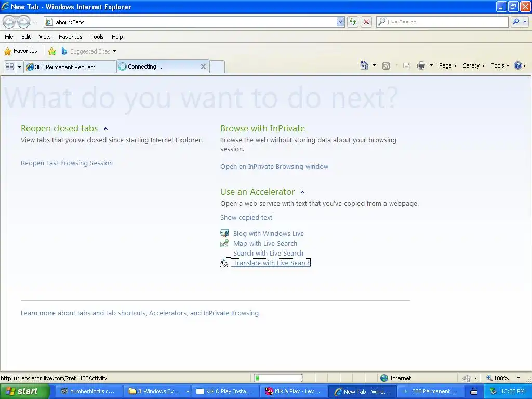
Task: Click the Show copied text link
Action: pyautogui.click(x=246, y=218)
